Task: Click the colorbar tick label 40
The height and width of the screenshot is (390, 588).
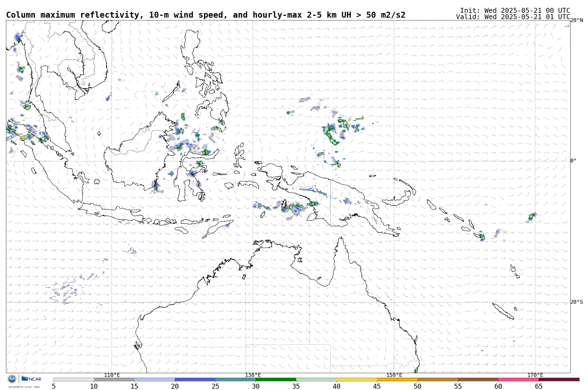Action: [x=336, y=386]
